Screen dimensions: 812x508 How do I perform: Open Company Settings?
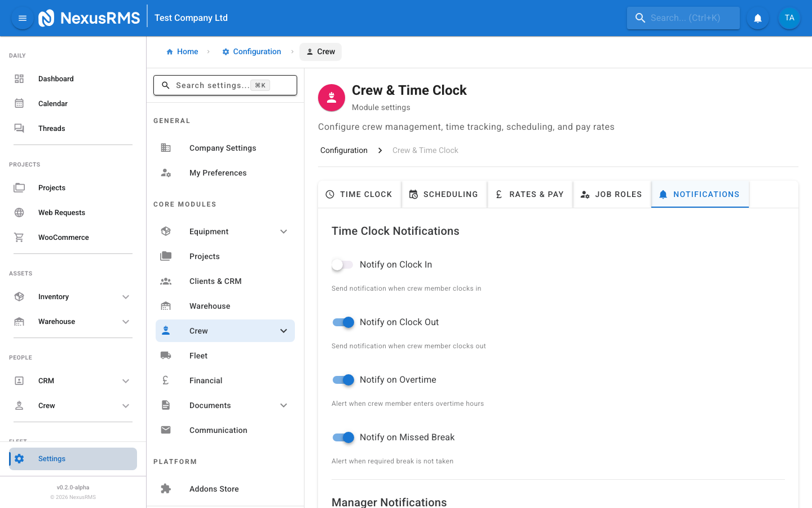[x=223, y=147]
